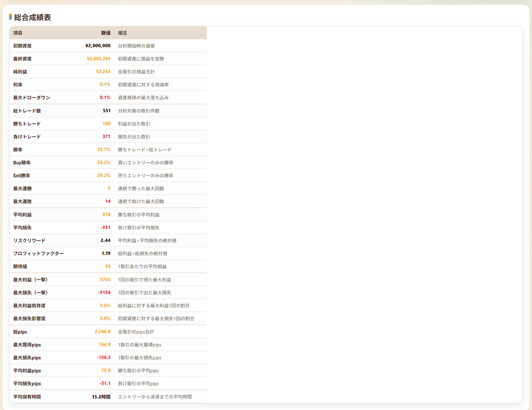This screenshot has width=532, height=410.
Task: Select the 純利益 row label
Action: coord(20,72)
